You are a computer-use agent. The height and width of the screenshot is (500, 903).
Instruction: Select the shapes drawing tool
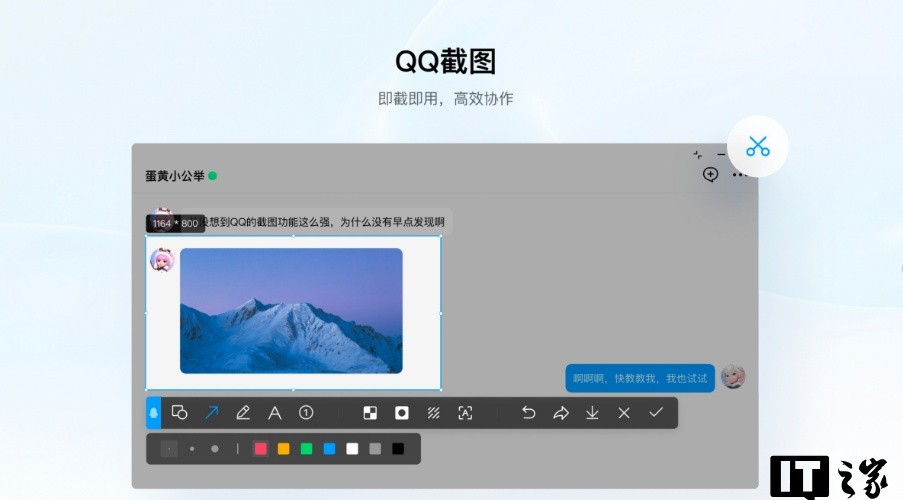(179, 412)
